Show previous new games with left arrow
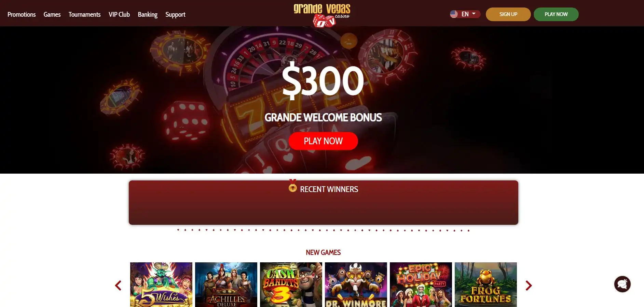This screenshot has width=644, height=307. click(118, 286)
